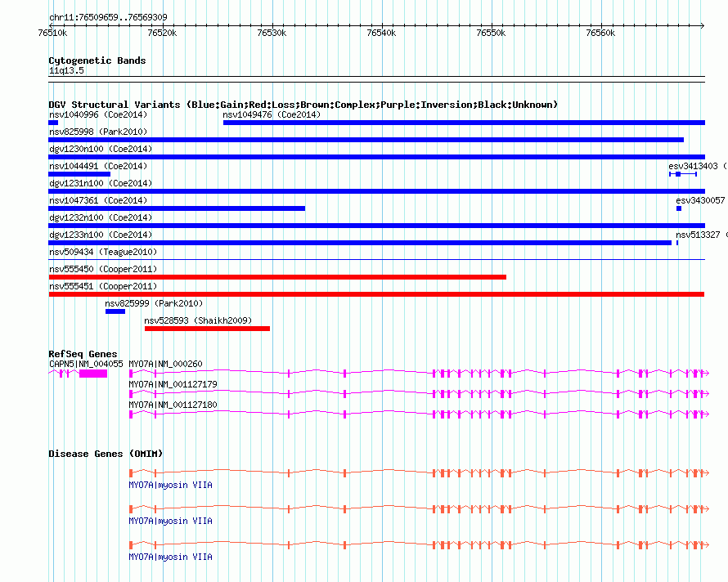Click the 76530k ruler label
This screenshot has height=582, width=728.
click(x=272, y=33)
